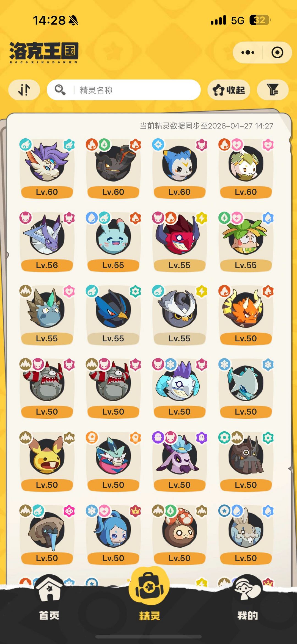This screenshot has width=297, height=644.
Task: Open the orange horned beast Lv.50
Action: 246,315
